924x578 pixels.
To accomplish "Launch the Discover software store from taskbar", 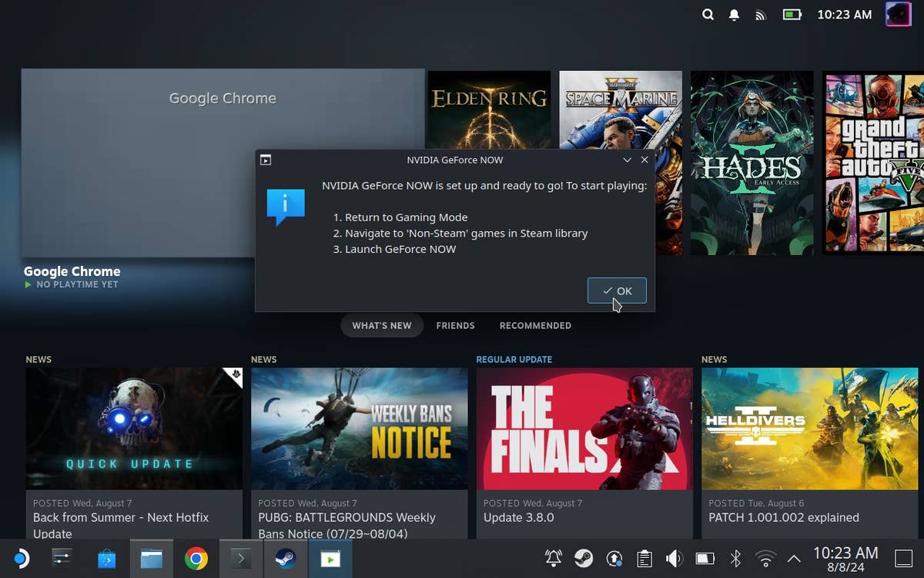I will tap(106, 558).
